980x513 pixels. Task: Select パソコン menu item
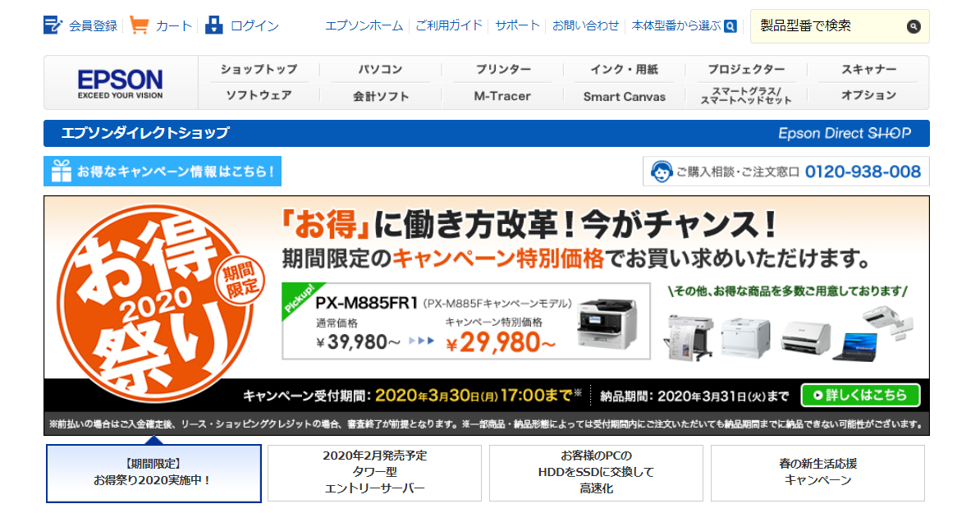pyautogui.click(x=380, y=70)
